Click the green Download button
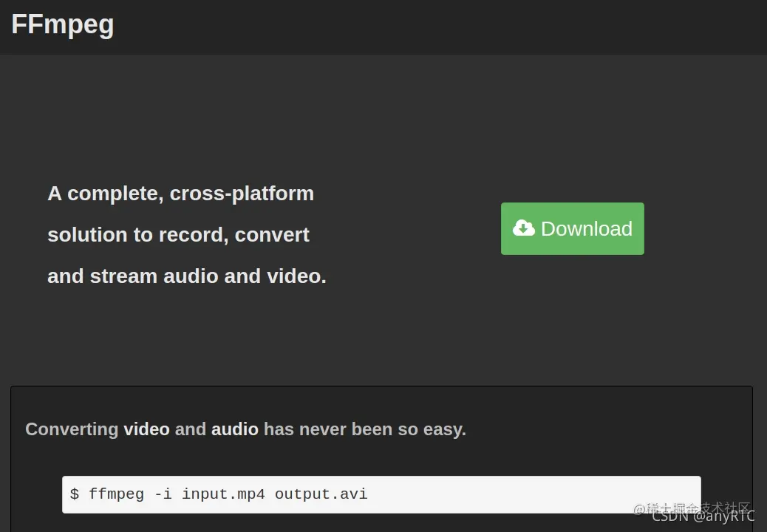This screenshot has height=532, width=767. (573, 228)
